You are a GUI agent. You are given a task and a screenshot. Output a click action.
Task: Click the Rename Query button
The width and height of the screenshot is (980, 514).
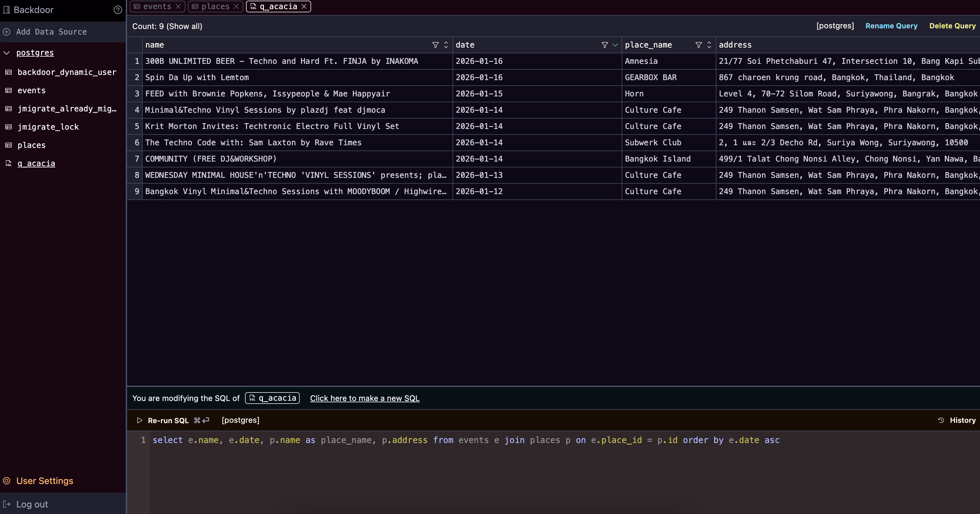(x=891, y=26)
